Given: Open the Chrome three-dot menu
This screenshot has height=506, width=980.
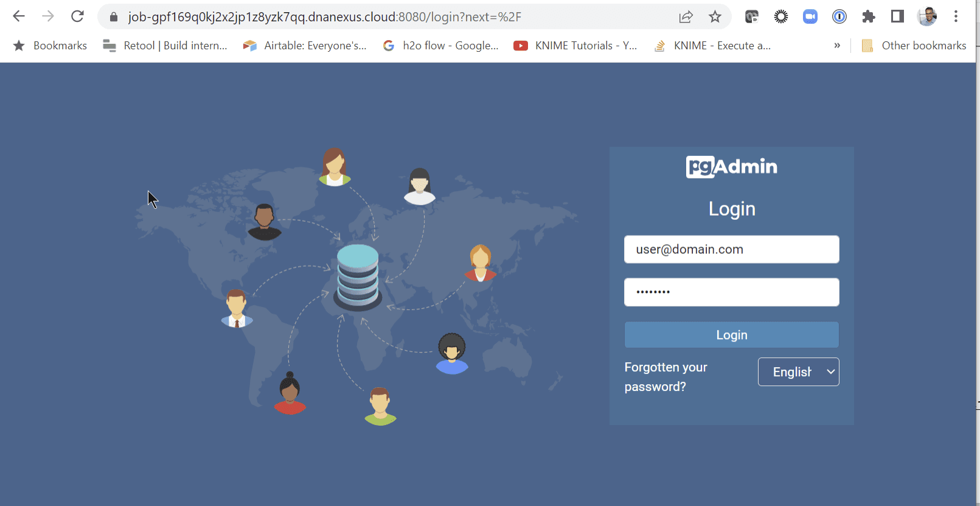Looking at the screenshot, I should click(x=956, y=16).
